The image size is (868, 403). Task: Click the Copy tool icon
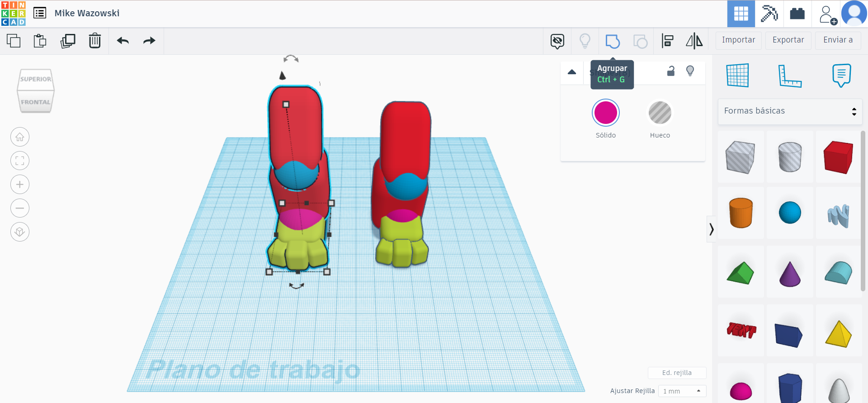pyautogui.click(x=14, y=41)
